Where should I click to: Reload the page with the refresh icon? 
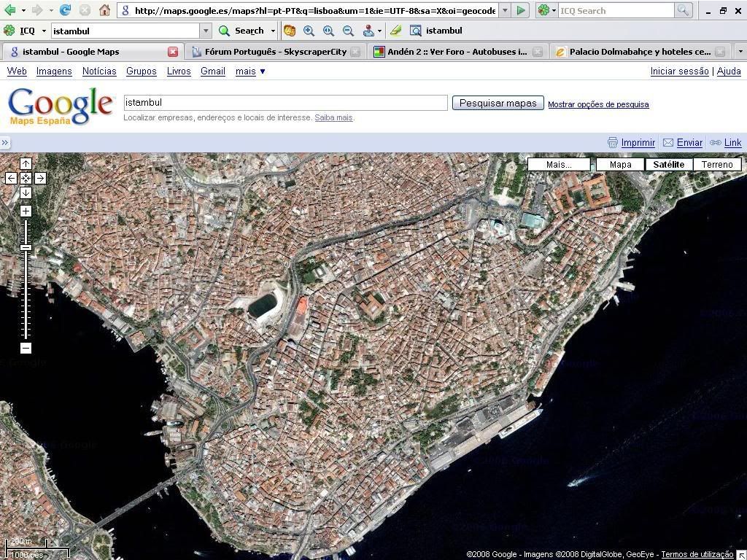tap(65, 10)
